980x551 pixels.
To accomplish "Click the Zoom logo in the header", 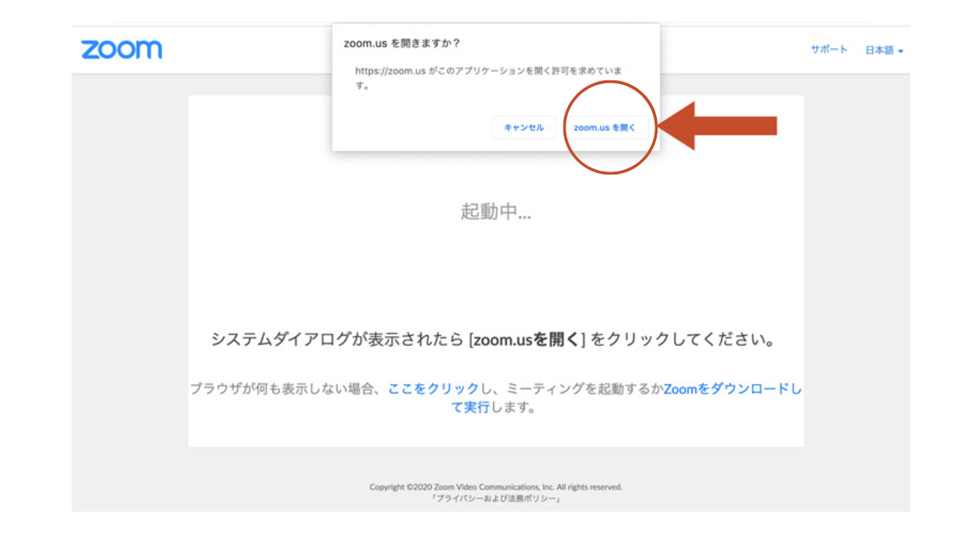I will (122, 50).
